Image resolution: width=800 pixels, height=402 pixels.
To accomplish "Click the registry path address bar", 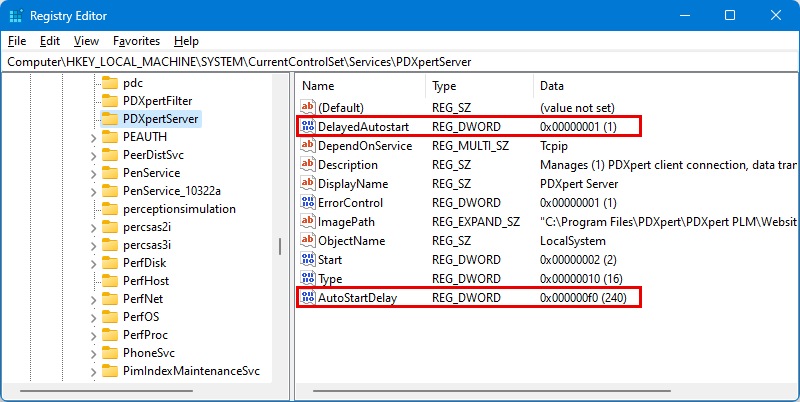I will (400, 62).
